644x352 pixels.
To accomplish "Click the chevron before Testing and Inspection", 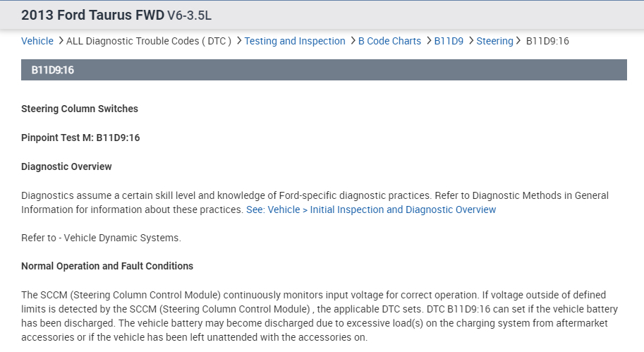I will (x=239, y=41).
